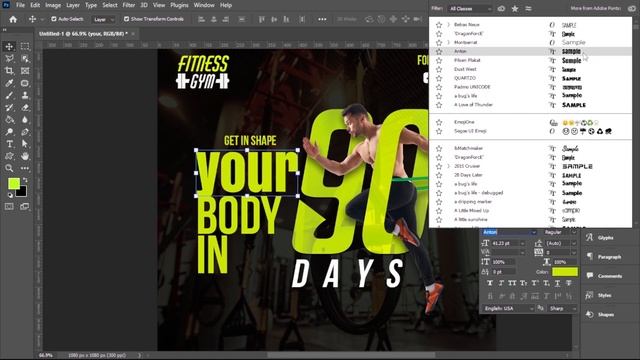
Task: Toggle Quick Mask mode icon
Action: click(9, 207)
